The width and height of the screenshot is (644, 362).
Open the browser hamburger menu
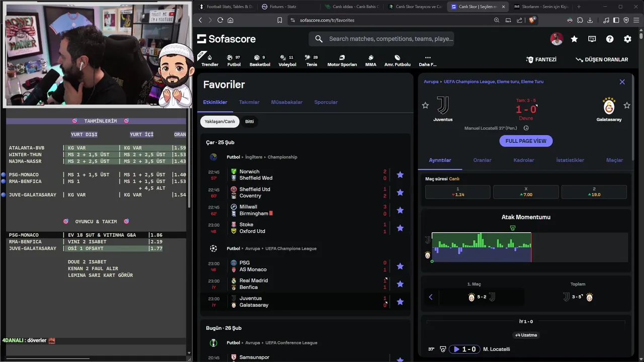(x=636, y=20)
